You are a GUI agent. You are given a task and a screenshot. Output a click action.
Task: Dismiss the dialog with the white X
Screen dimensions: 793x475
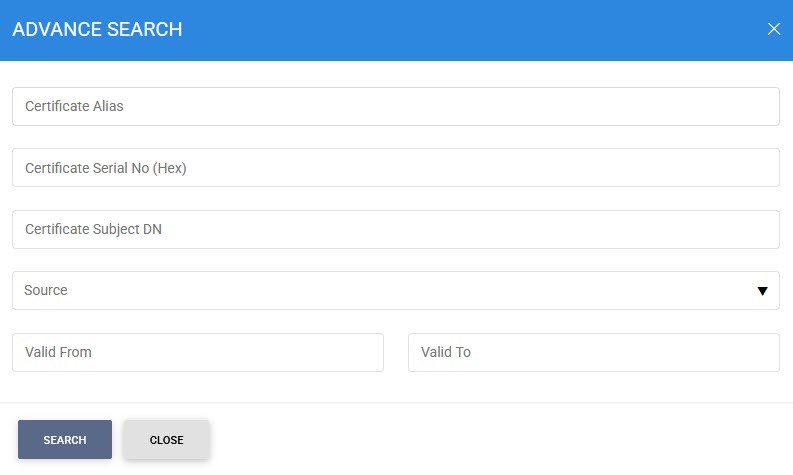click(773, 29)
